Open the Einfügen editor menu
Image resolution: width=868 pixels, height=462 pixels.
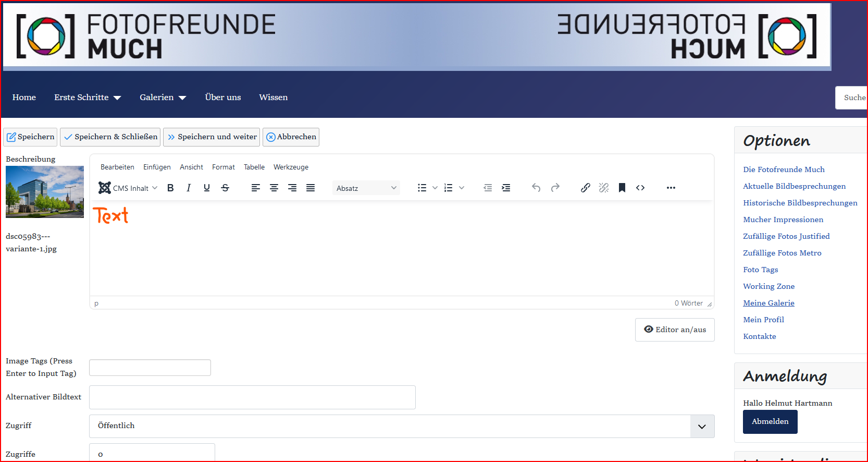157,167
